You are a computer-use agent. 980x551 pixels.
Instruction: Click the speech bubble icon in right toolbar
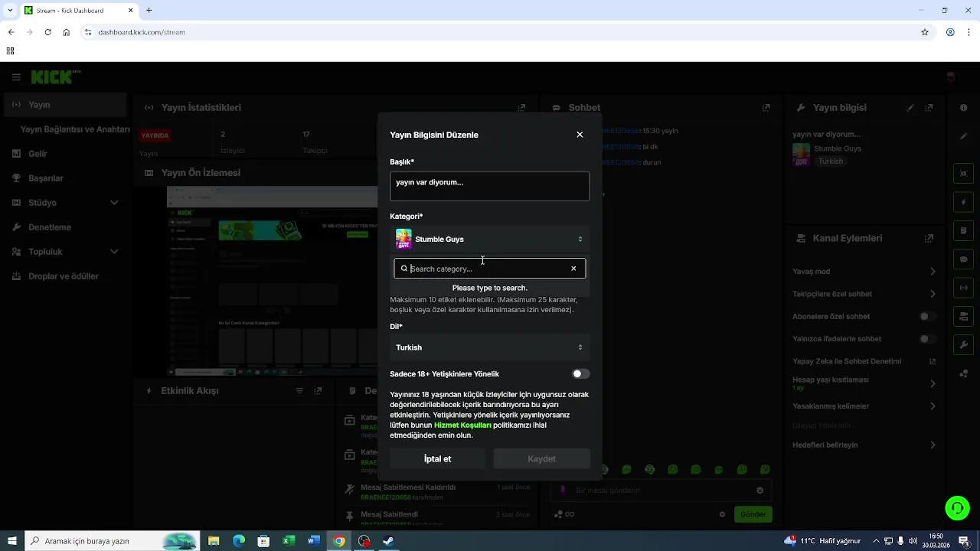pos(964,259)
